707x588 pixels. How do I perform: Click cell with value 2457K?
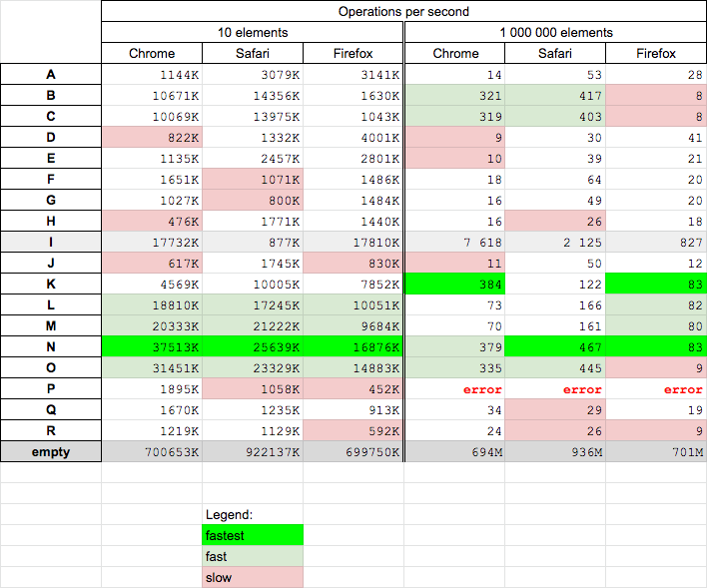click(x=253, y=158)
